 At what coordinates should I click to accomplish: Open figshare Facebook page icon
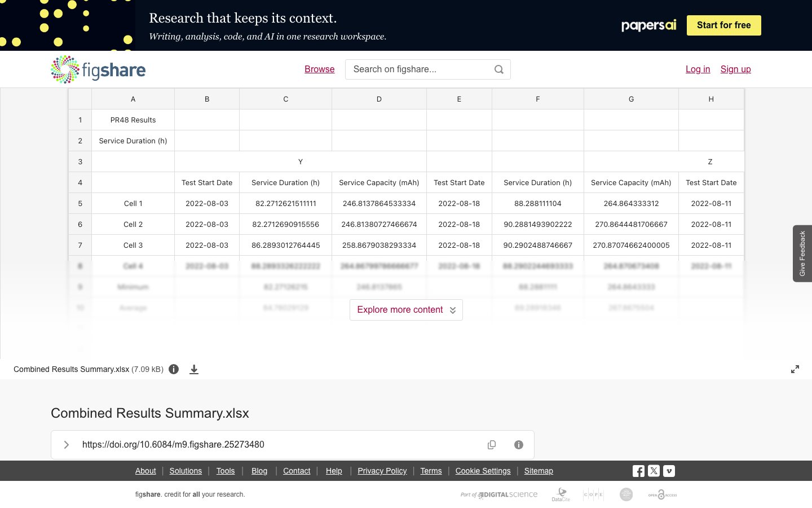pyautogui.click(x=638, y=471)
